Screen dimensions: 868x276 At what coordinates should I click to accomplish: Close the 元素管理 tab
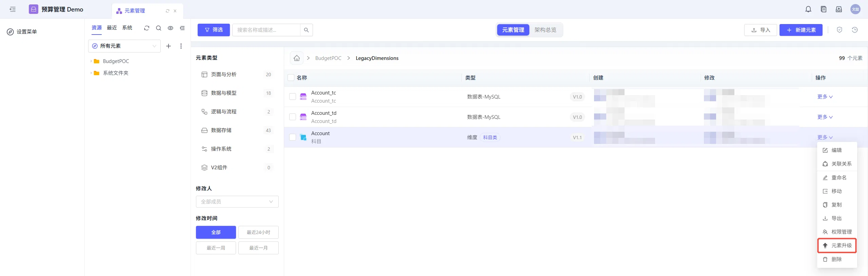tap(175, 11)
